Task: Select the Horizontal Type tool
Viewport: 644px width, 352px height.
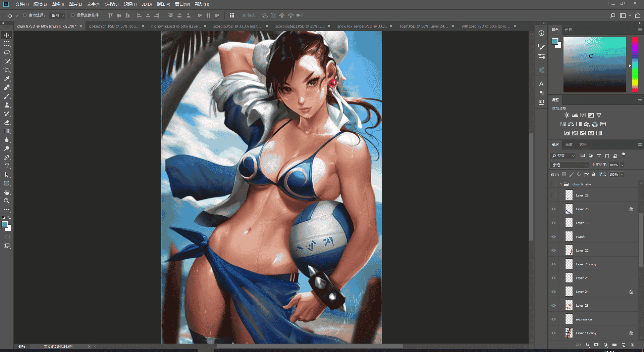Action: pyautogui.click(x=7, y=166)
